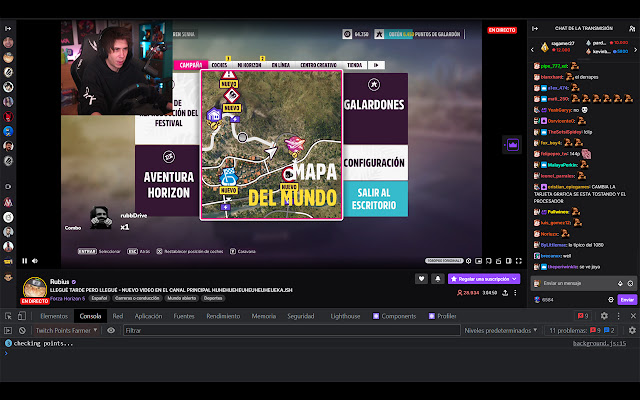Open the Rendimiento DevTools tab
640x400 pixels.
click(x=223, y=316)
